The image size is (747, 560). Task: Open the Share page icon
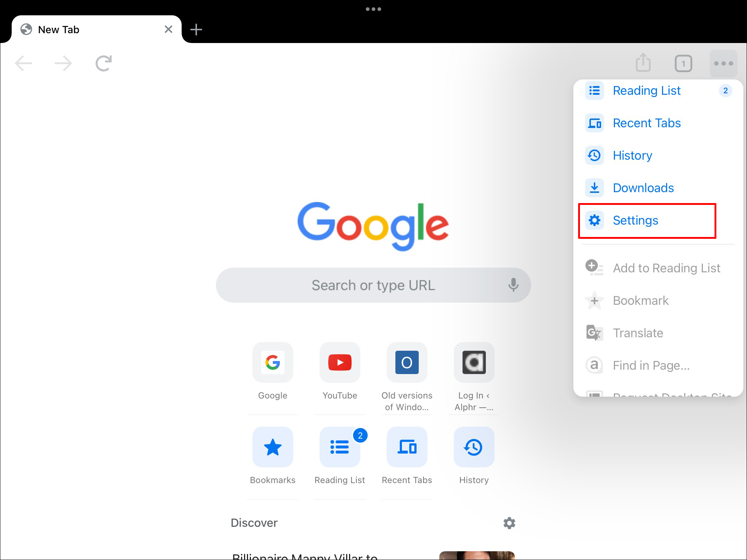(x=643, y=63)
